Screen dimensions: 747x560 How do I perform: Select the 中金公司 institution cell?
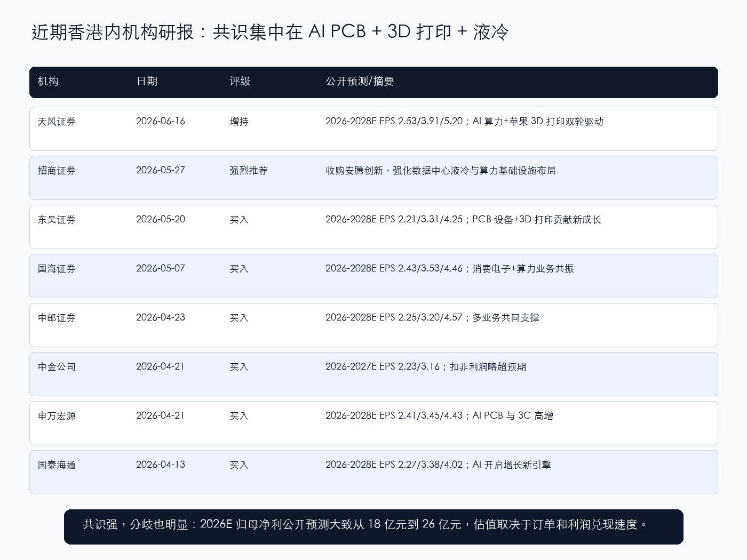click(57, 367)
